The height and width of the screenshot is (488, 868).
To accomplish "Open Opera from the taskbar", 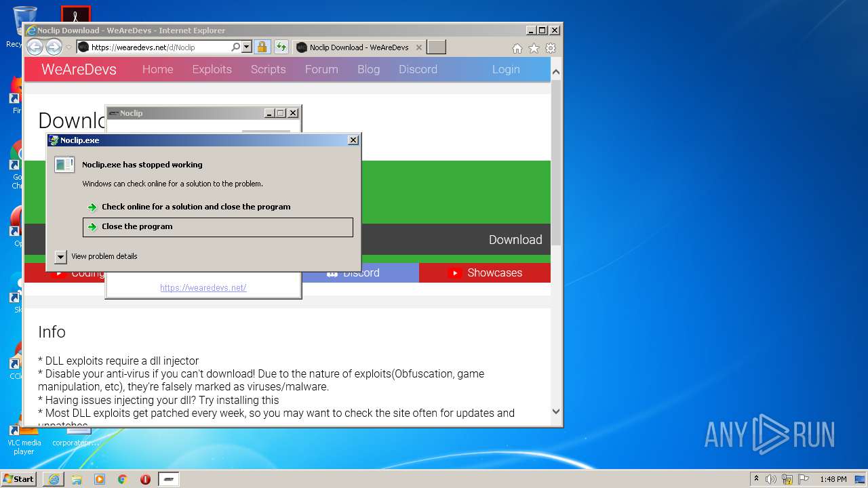I will (145, 479).
